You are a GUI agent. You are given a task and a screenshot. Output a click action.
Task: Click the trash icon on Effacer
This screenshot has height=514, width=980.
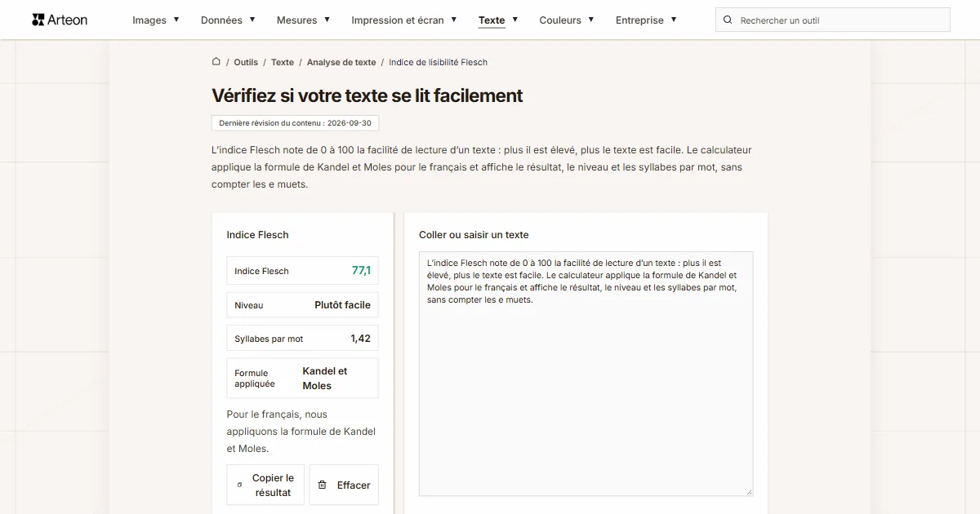coord(322,485)
